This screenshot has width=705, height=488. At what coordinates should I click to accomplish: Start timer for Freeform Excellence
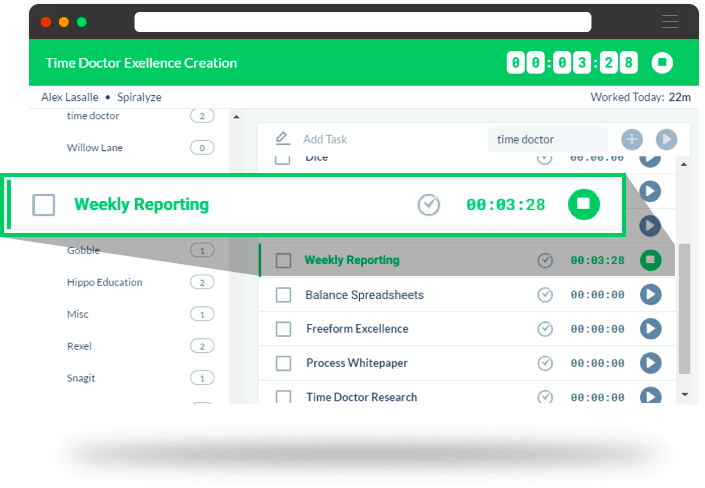pyautogui.click(x=650, y=329)
